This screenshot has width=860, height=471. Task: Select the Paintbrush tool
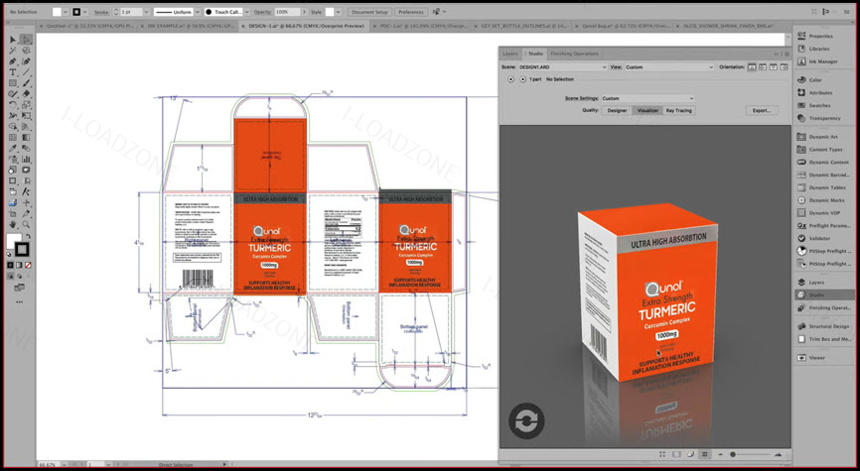(x=26, y=83)
